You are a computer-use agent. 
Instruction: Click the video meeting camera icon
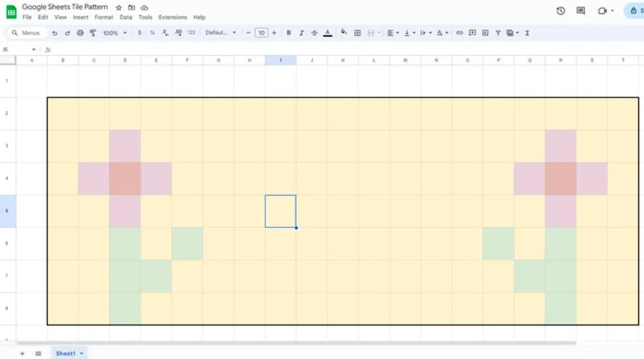tap(602, 11)
